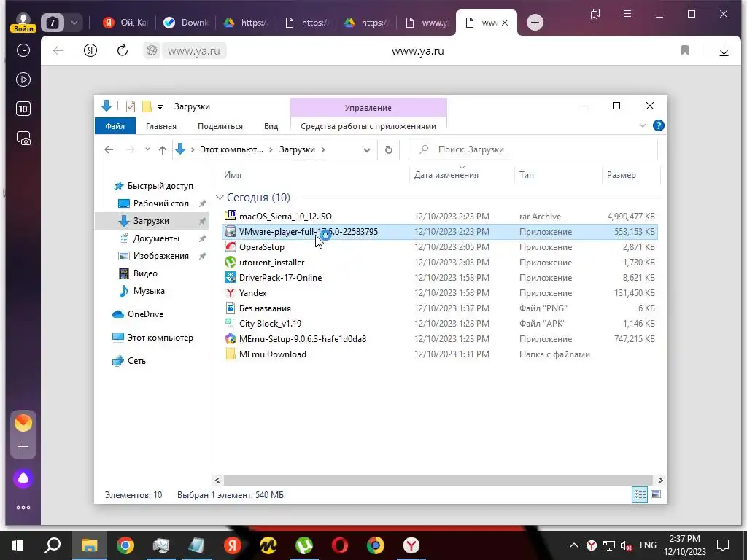Open the video play icon in browser sidebar

point(23,79)
